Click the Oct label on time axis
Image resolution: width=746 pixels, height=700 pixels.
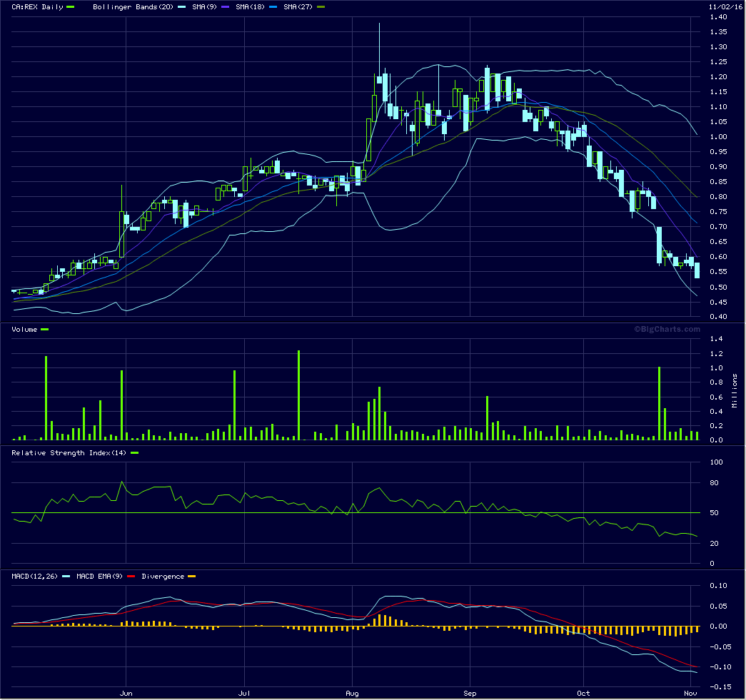pyautogui.click(x=583, y=694)
